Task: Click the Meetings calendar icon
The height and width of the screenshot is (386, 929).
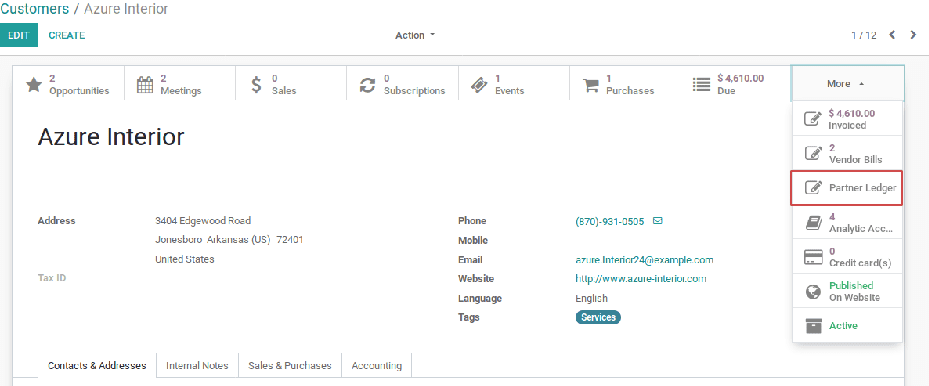Action: pyautogui.click(x=145, y=85)
